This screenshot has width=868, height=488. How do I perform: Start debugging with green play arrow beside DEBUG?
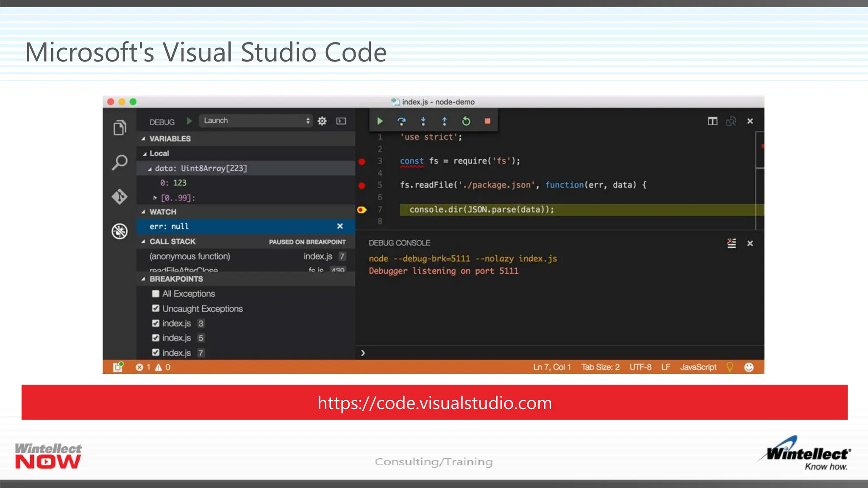pyautogui.click(x=189, y=121)
